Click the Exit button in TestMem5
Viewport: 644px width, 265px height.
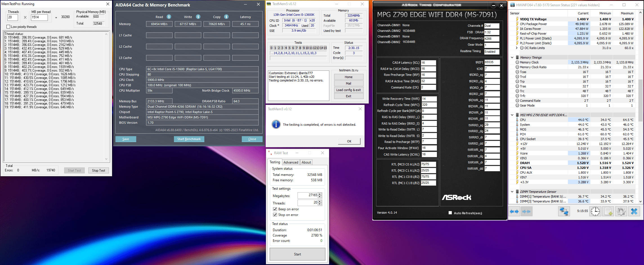pyautogui.click(x=348, y=96)
